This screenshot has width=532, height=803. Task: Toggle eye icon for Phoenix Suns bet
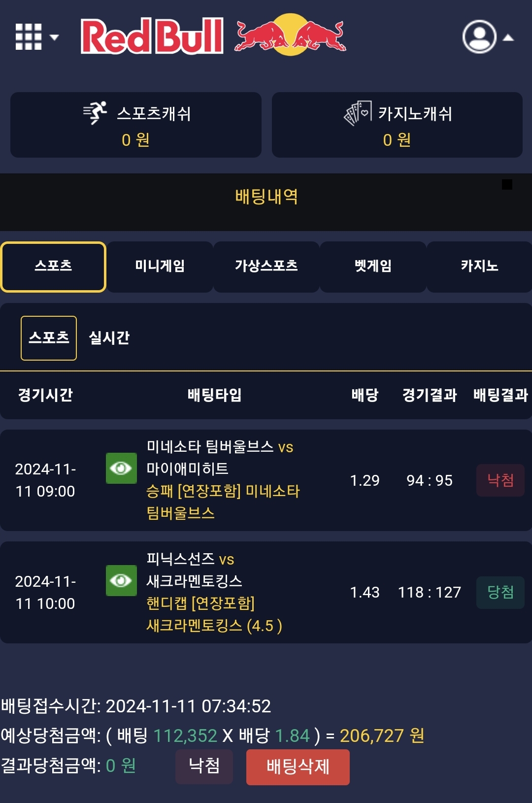pyautogui.click(x=121, y=580)
